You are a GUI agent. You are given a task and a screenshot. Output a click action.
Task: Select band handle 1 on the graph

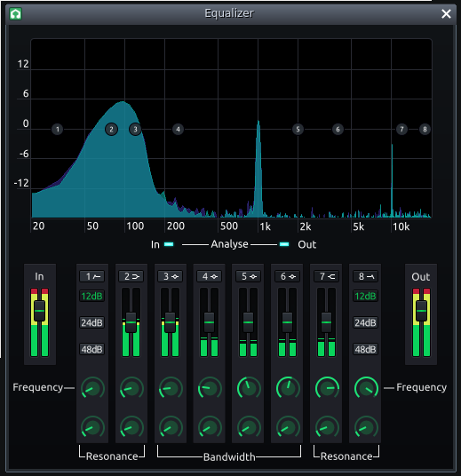coord(58,130)
